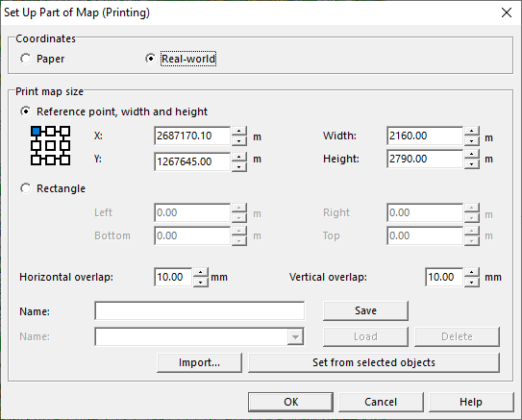Decrease Y coordinate with down arrow

tap(239, 166)
